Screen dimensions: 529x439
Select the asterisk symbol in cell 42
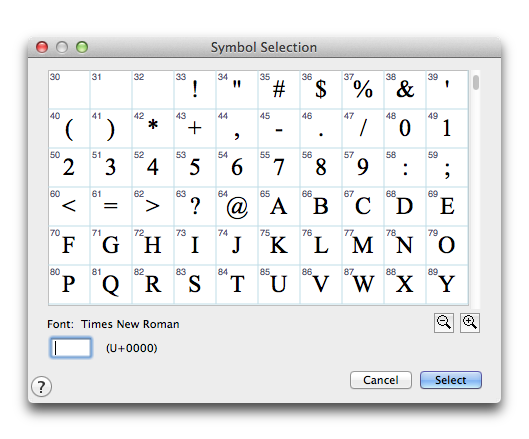click(x=153, y=128)
